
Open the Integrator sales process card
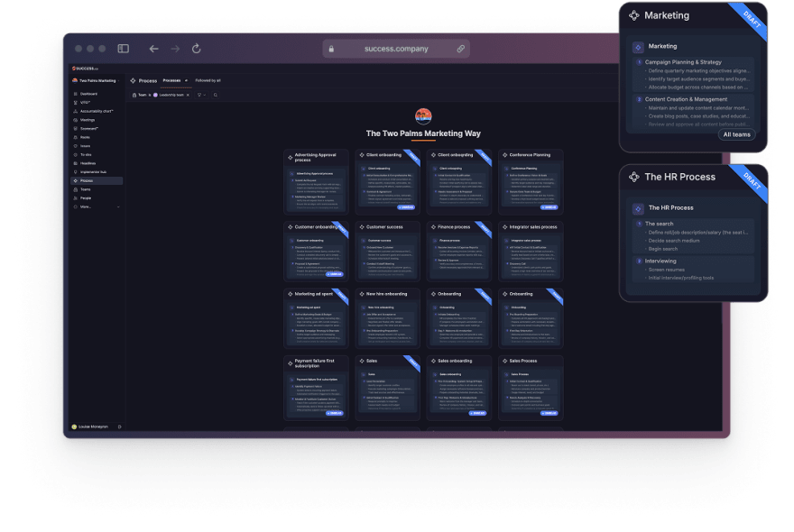(531, 251)
